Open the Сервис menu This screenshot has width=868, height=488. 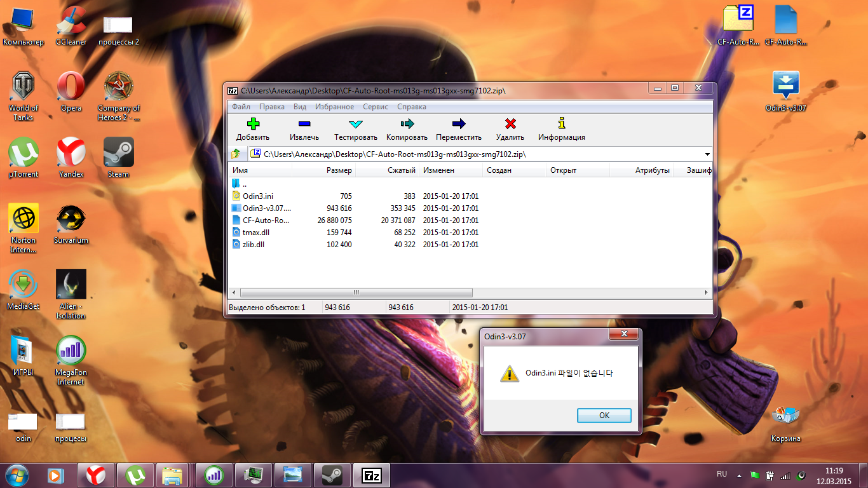click(375, 107)
